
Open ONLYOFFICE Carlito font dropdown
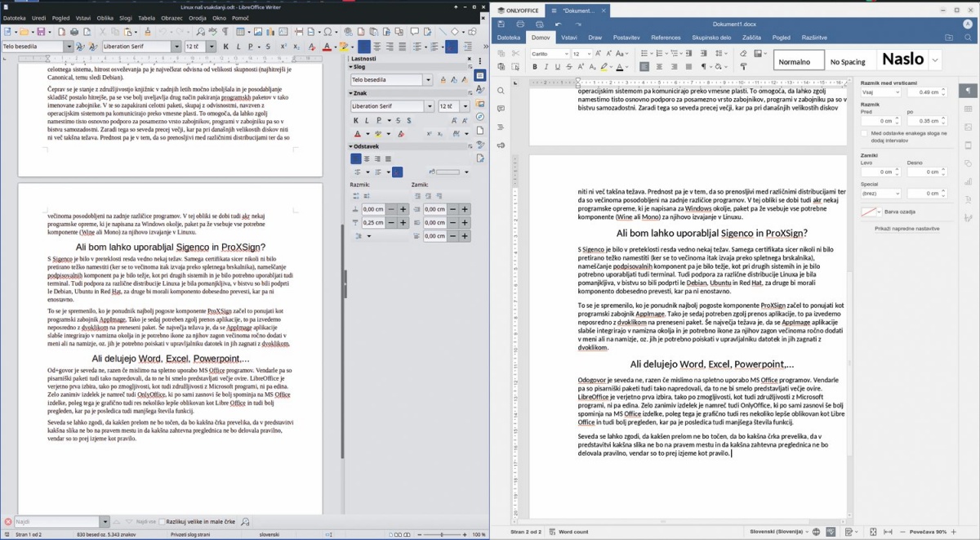click(565, 54)
